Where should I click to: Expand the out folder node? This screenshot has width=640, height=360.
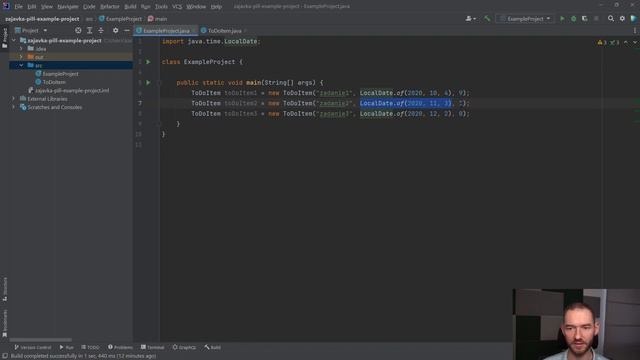[x=21, y=57]
